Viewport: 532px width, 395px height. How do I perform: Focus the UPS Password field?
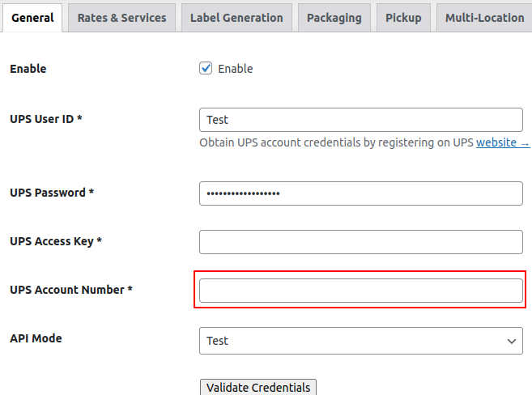[x=360, y=193]
